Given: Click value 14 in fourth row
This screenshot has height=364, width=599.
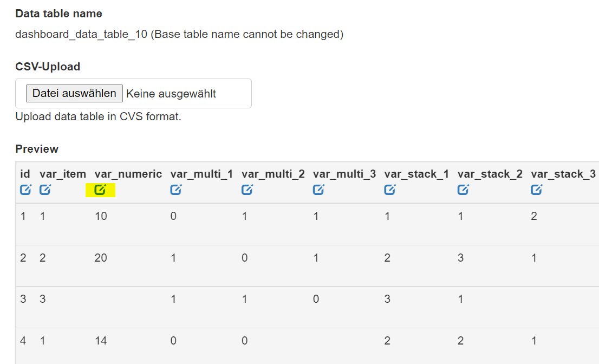Looking at the screenshot, I should 101,340.
